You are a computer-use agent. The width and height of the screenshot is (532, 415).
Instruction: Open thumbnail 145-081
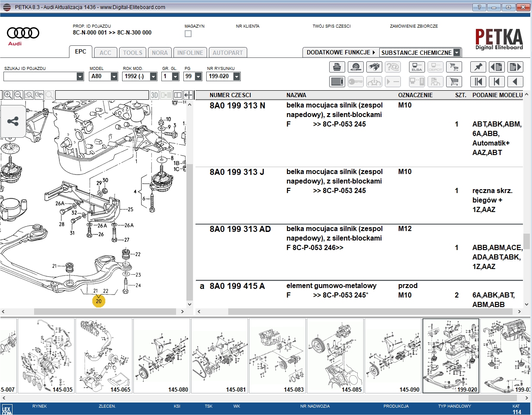coord(220,356)
